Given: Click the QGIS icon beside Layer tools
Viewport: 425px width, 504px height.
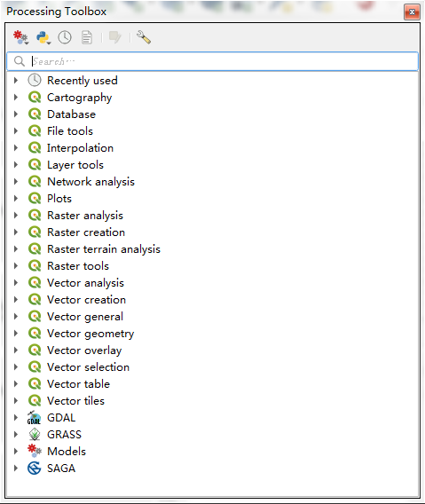Looking at the screenshot, I should point(35,164).
